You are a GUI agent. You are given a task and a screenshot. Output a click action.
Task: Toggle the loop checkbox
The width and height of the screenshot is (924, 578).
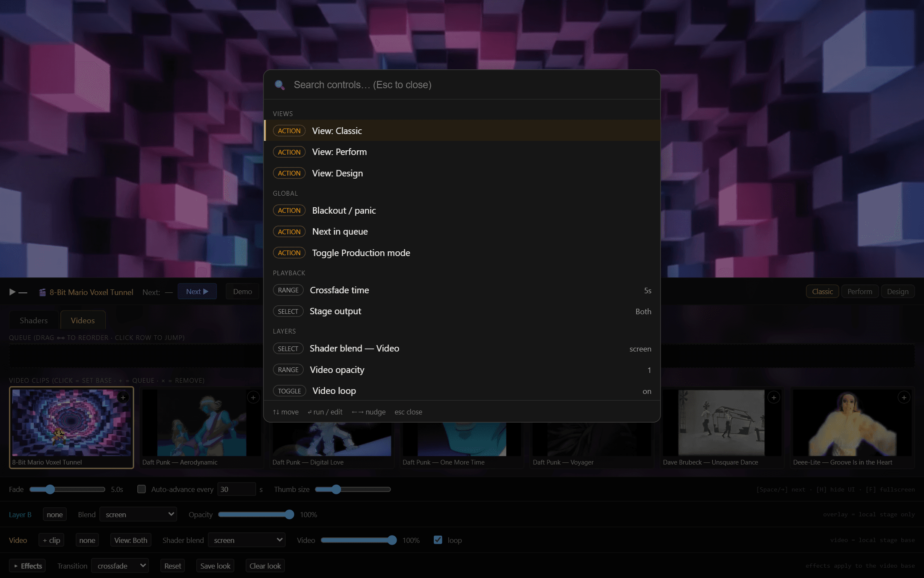(438, 540)
